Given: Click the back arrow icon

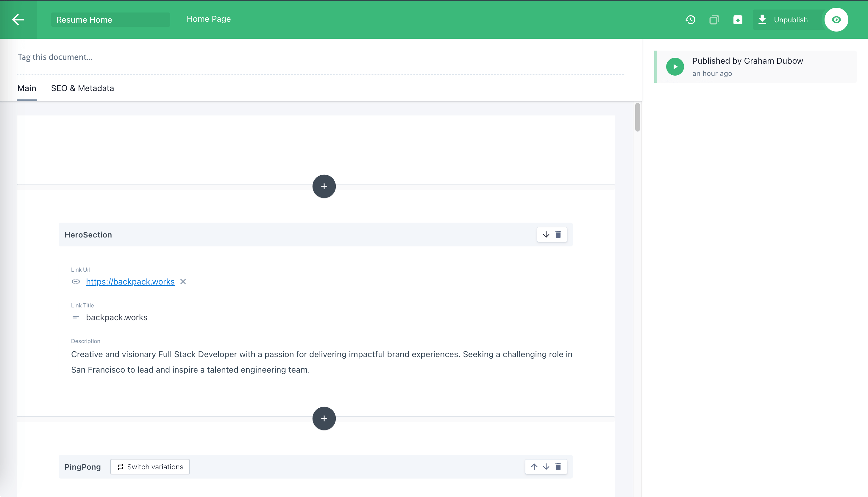Looking at the screenshot, I should pyautogui.click(x=18, y=19).
